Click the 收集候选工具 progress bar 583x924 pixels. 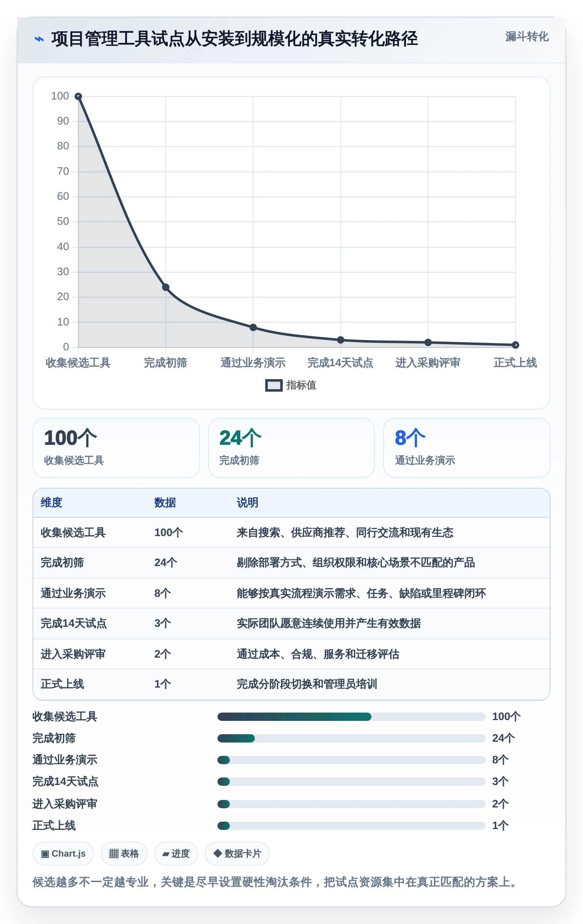(351, 717)
